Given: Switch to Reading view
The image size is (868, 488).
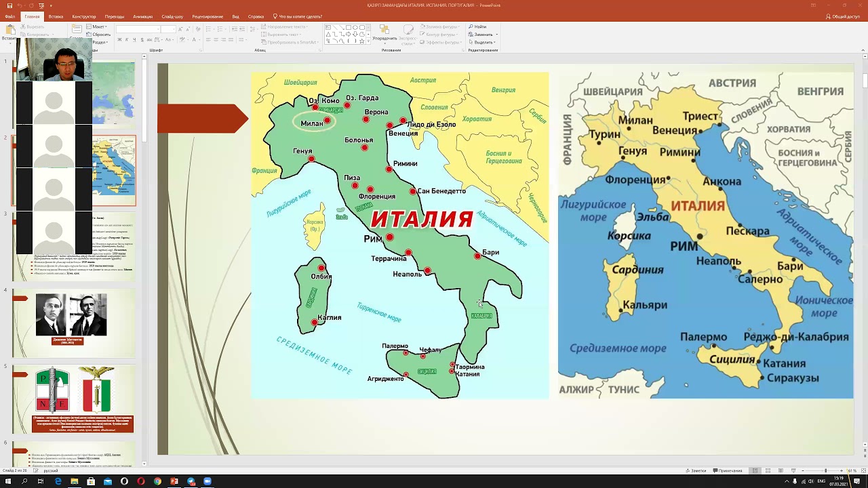Looking at the screenshot, I should point(781,470).
